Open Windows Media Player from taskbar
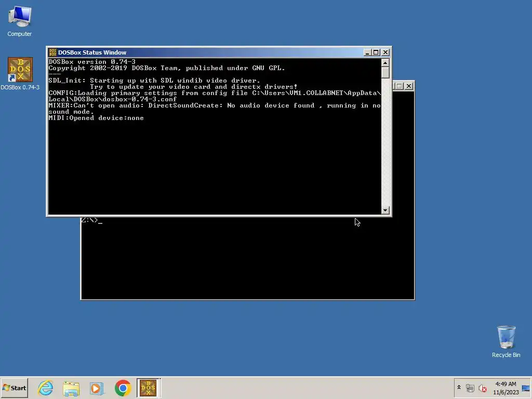Screen dimensions: 532x399 point(97,388)
